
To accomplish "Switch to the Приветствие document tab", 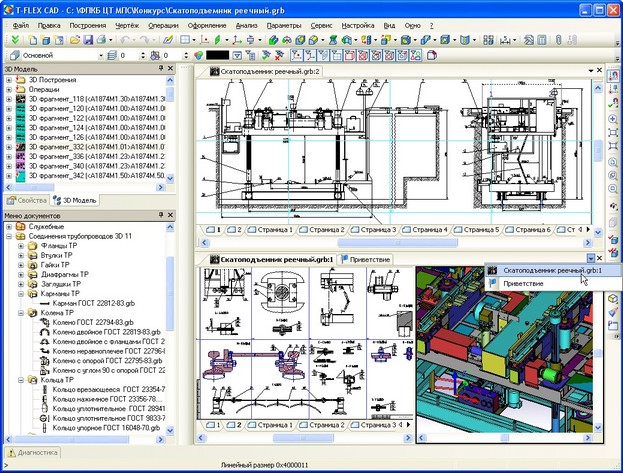I will (366, 260).
